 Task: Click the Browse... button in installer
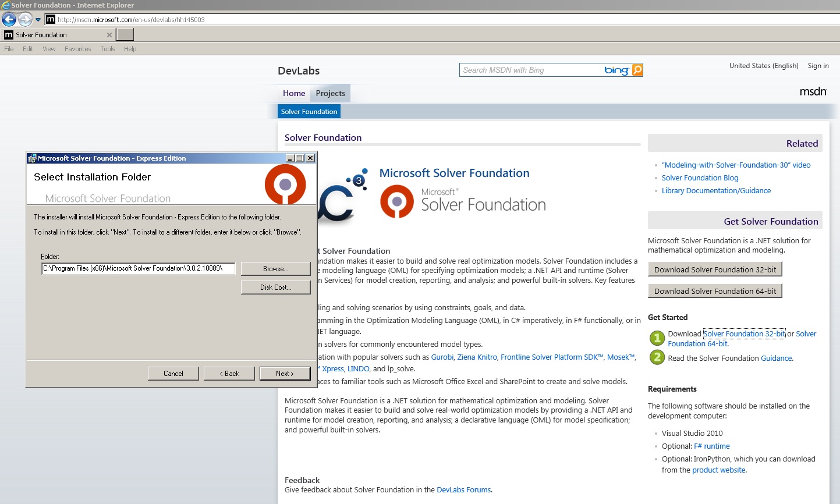[x=275, y=269]
